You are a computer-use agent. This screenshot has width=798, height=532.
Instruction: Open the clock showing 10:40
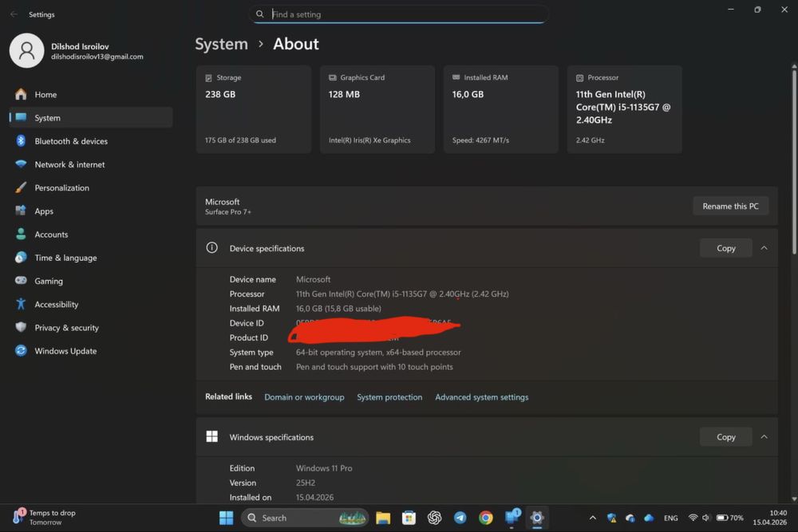(x=769, y=518)
